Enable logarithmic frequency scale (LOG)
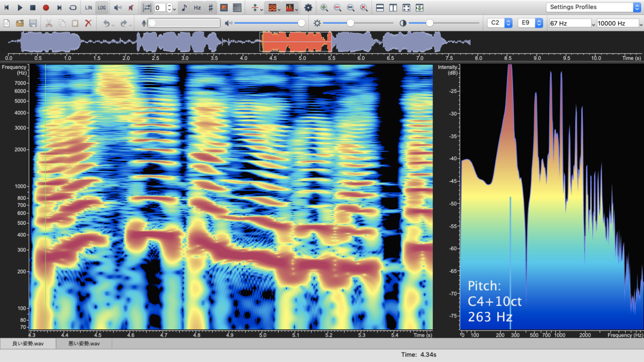 (x=102, y=8)
